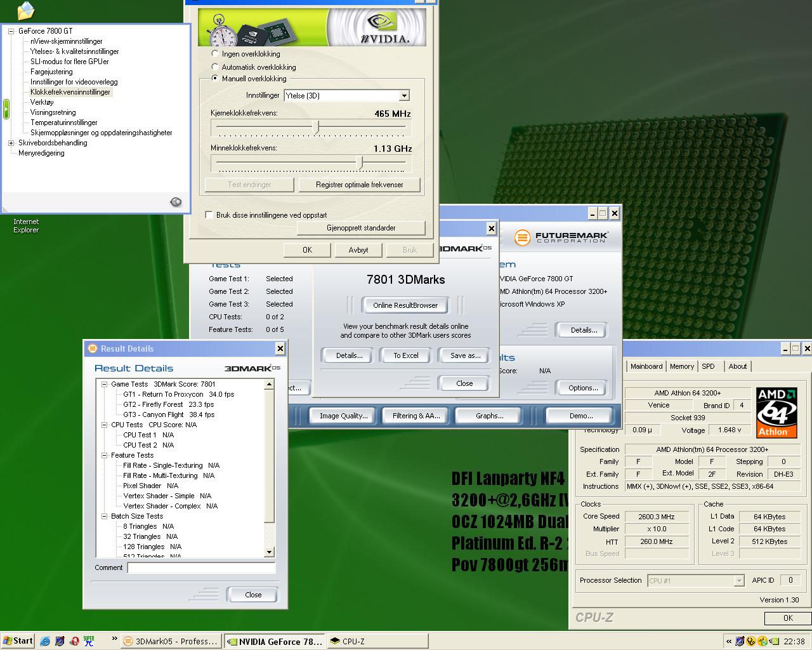Image resolution: width=812 pixels, height=650 pixels.
Task: Open Filtering & AA... in 3DMark05
Action: [416, 416]
